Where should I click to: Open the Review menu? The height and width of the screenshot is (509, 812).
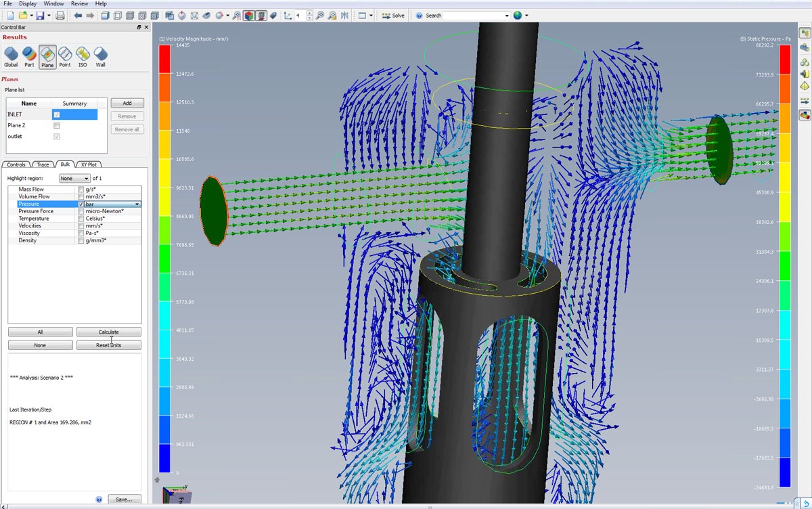(x=79, y=3)
